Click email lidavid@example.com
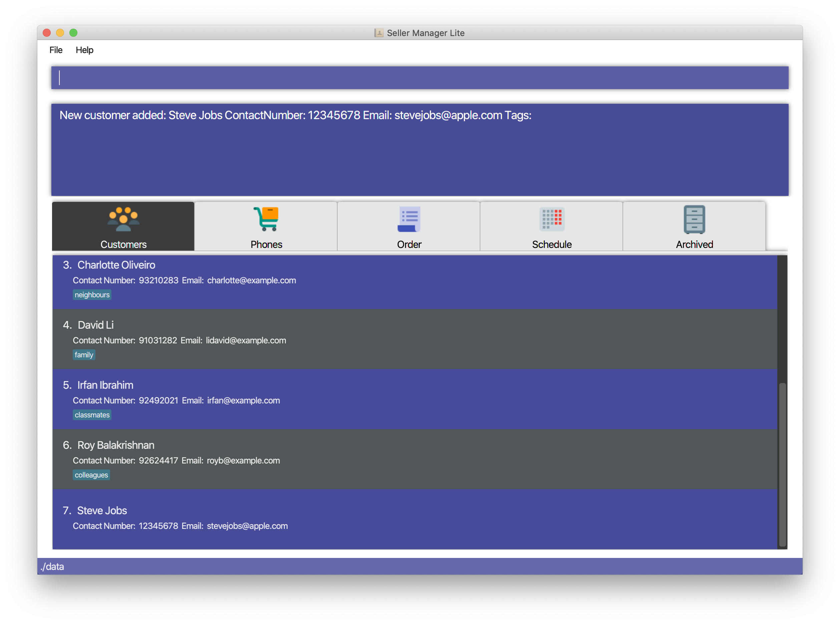This screenshot has height=624, width=840. click(x=246, y=340)
